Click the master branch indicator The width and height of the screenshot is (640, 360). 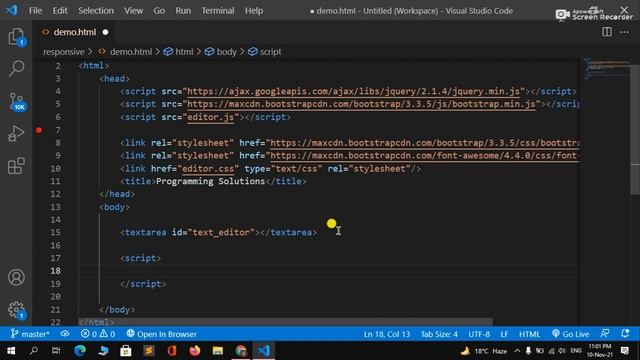click(x=30, y=334)
